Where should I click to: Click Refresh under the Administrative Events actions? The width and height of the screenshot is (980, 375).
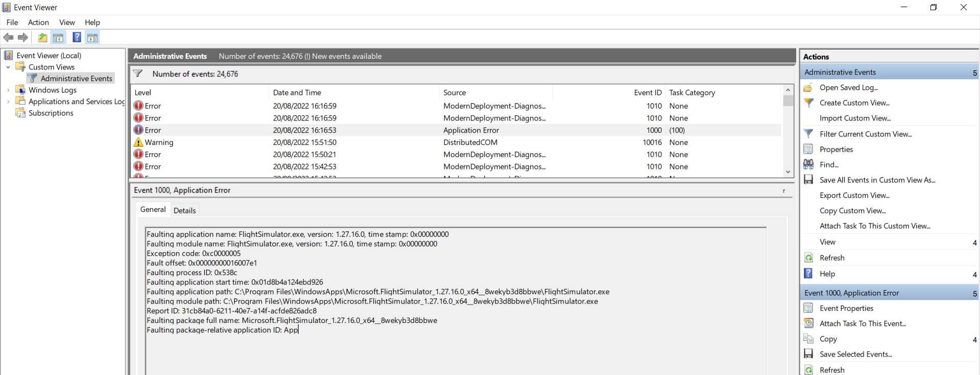click(x=832, y=258)
